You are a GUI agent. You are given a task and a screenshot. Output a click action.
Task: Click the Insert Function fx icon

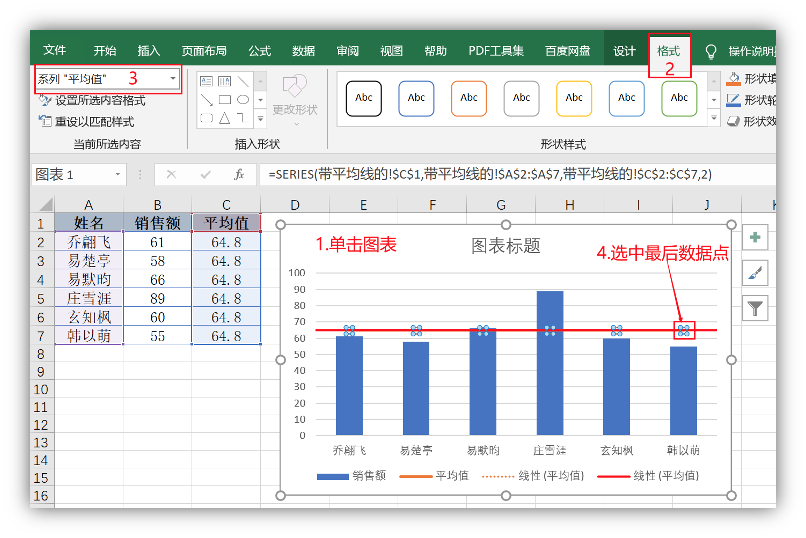coord(239,174)
